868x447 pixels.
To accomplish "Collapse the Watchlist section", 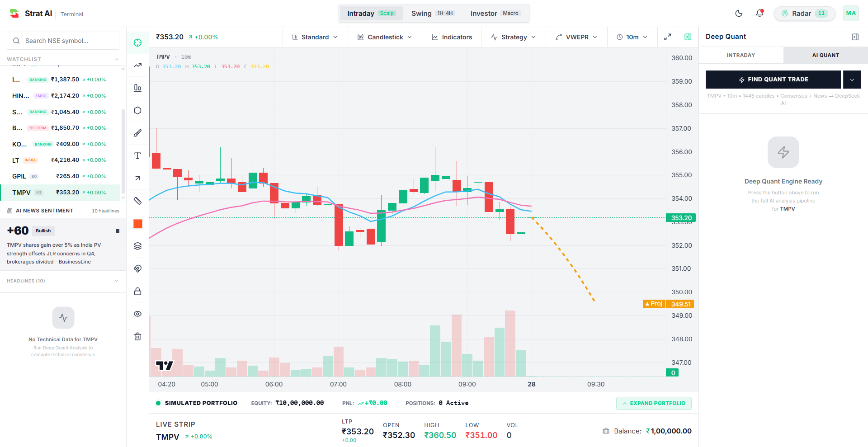I will [117, 59].
